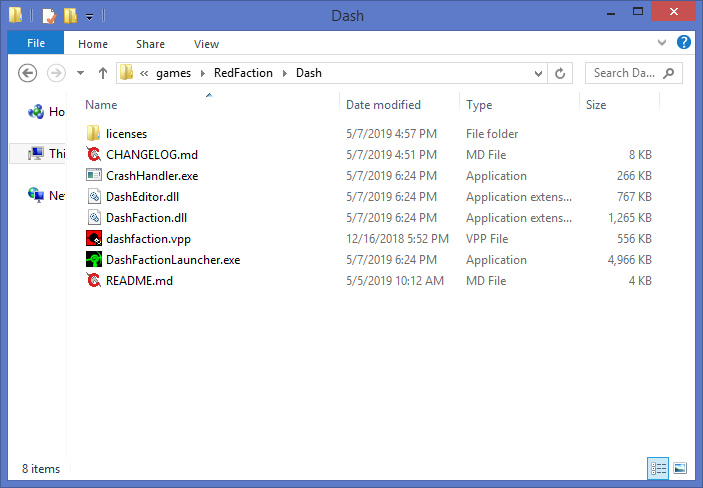703x488 pixels.
Task: Go up one folder with Up arrow
Action: pyautogui.click(x=102, y=73)
